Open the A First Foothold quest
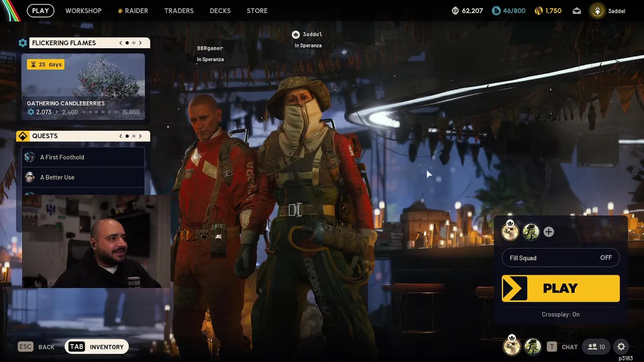The height and width of the screenshot is (362, 644). tap(83, 157)
